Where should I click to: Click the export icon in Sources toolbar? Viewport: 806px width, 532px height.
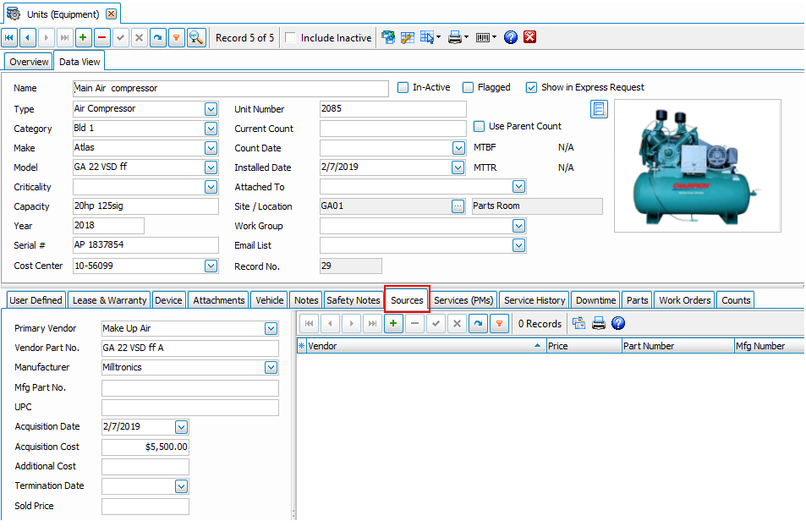[578, 323]
